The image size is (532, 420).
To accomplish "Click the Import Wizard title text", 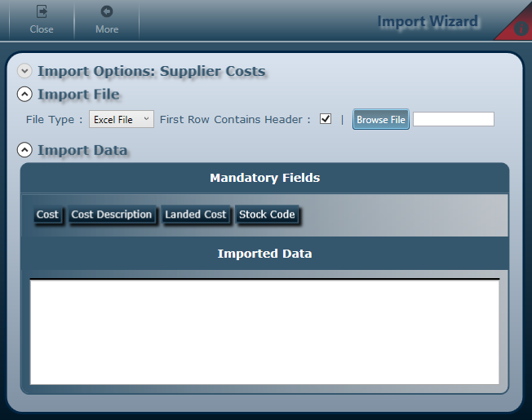I will (x=428, y=21).
